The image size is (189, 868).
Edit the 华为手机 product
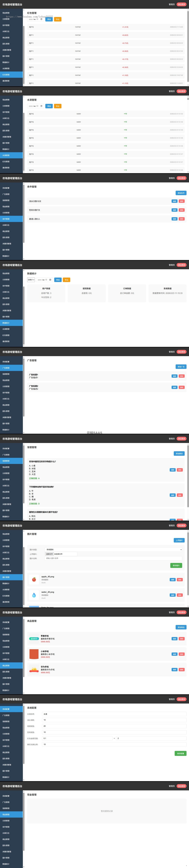[175, 670]
